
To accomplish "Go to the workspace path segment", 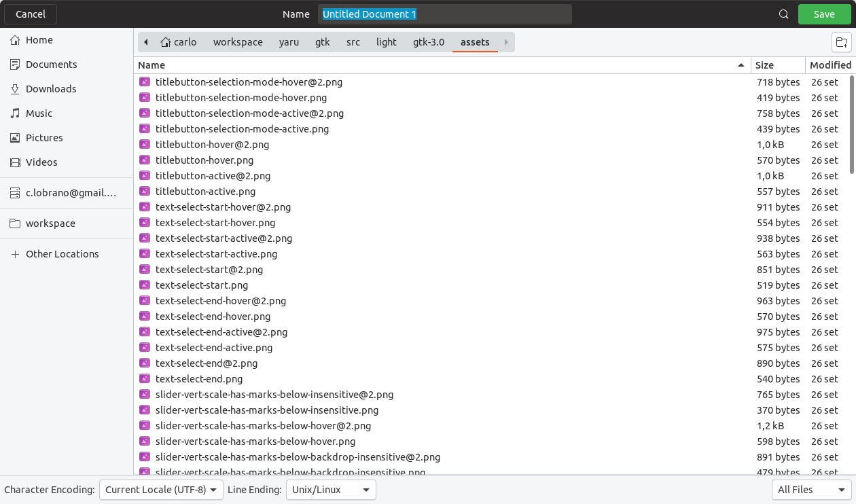I will [x=238, y=42].
